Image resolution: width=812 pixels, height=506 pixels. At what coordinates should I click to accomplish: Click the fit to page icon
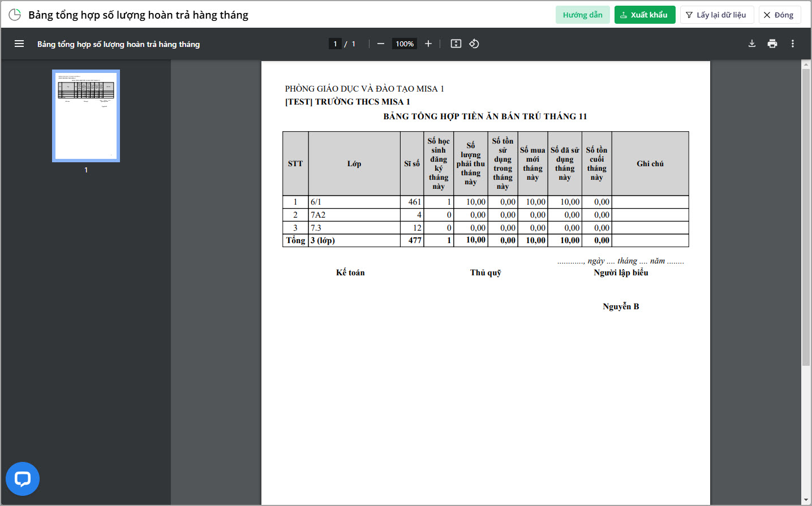456,44
